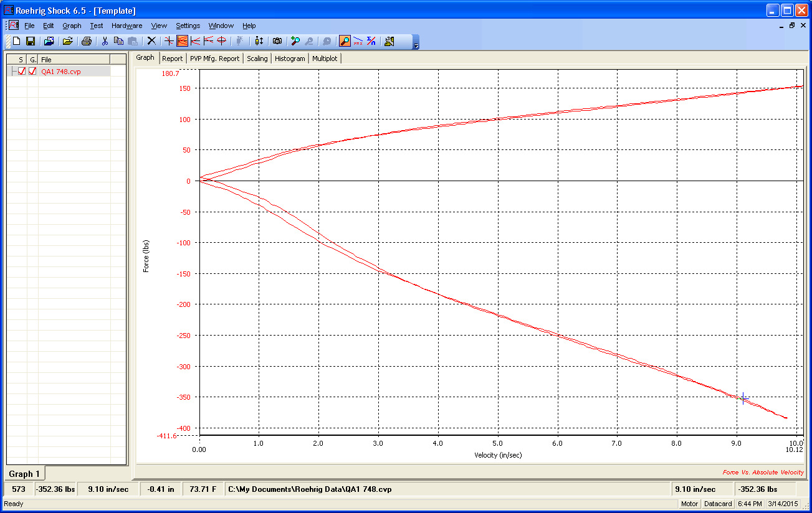Click the G. column header
The height and width of the screenshot is (513, 812).
(x=32, y=59)
